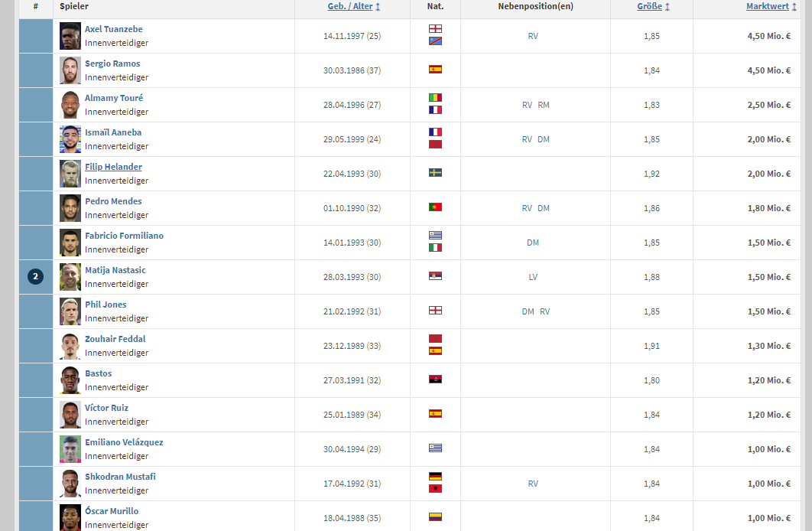Click Víctor Ruiz player name
The image size is (812, 531).
pyautogui.click(x=107, y=408)
